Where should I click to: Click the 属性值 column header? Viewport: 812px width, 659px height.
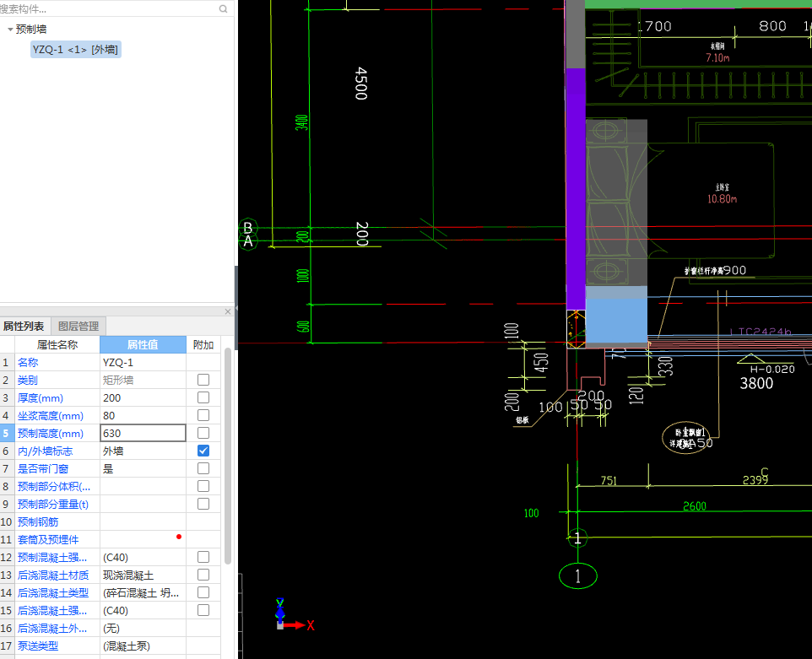point(143,345)
